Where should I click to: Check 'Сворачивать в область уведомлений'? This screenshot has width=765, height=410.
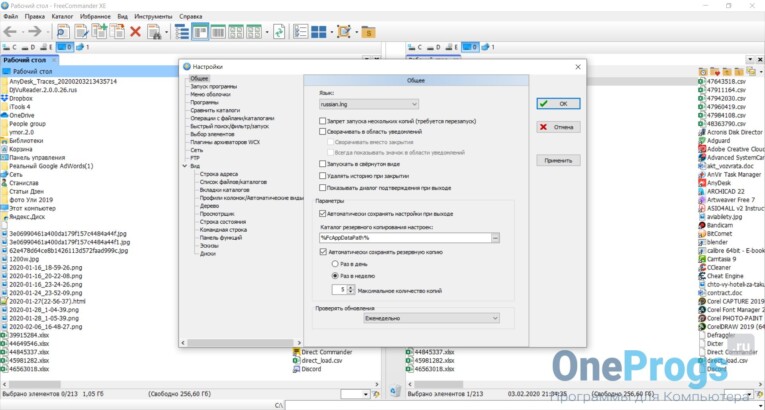tap(322, 132)
